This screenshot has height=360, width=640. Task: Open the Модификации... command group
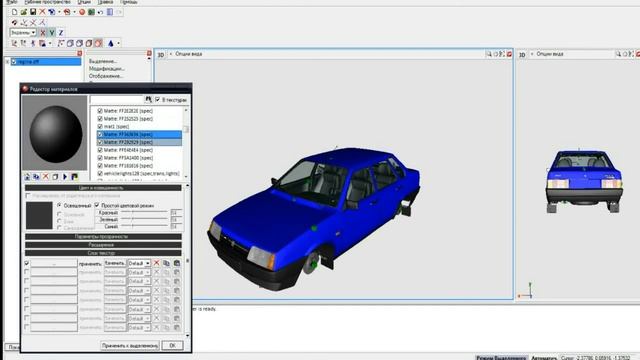(107, 69)
